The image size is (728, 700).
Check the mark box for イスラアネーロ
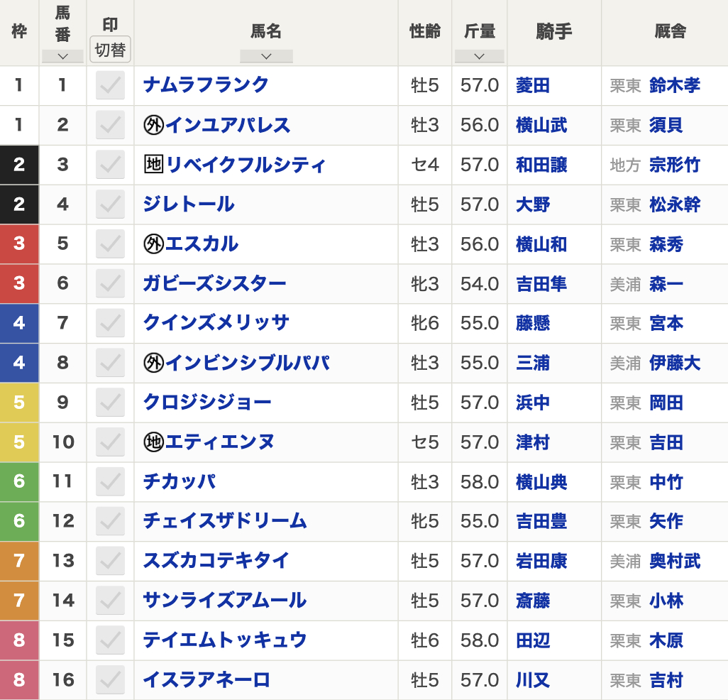coord(111,680)
